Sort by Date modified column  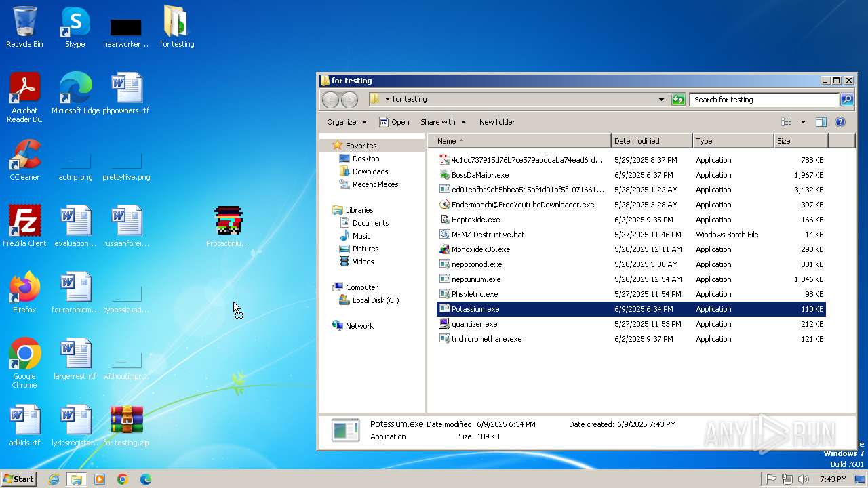[652, 141]
